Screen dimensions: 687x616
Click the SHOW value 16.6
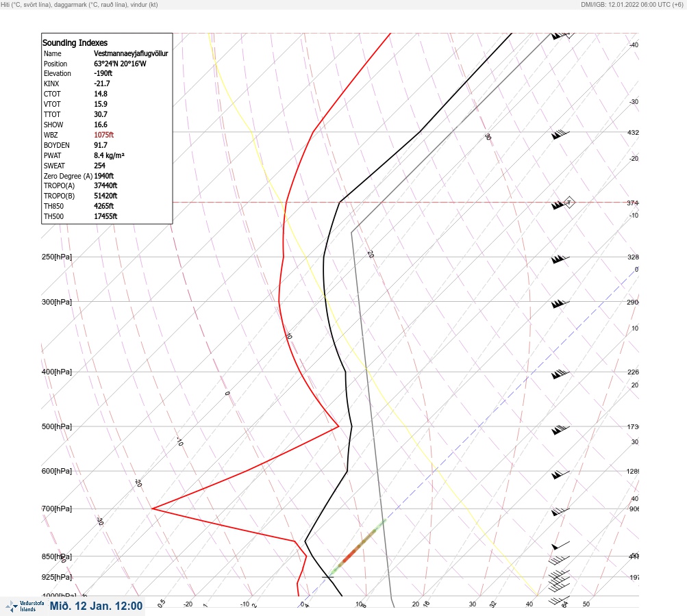[x=100, y=125]
